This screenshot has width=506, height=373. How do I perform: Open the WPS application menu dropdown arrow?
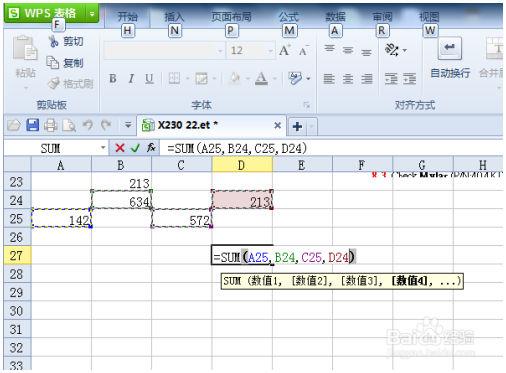click(92, 14)
